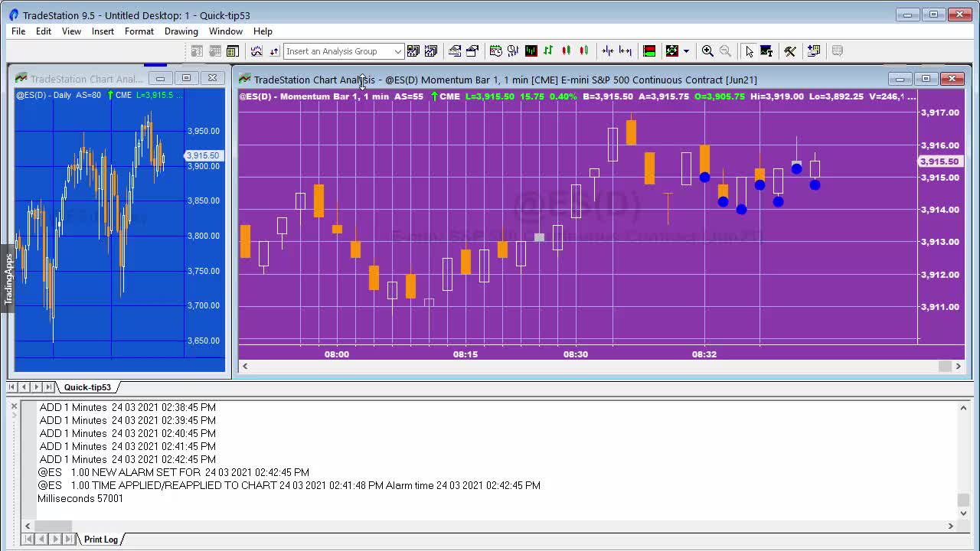This screenshot has height=551, width=980.
Task: Click the first house-shaped toolbar icon
Action: [455, 51]
